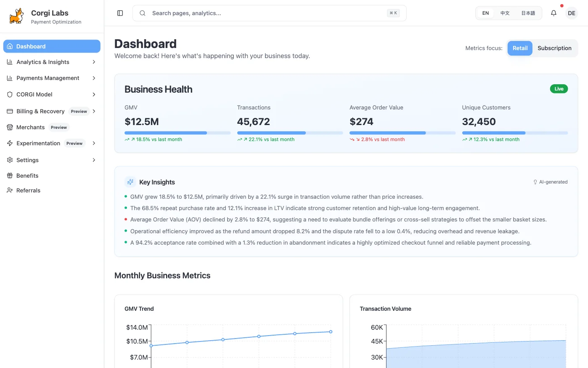Click the Experimentation lightning icon

[x=10, y=143]
